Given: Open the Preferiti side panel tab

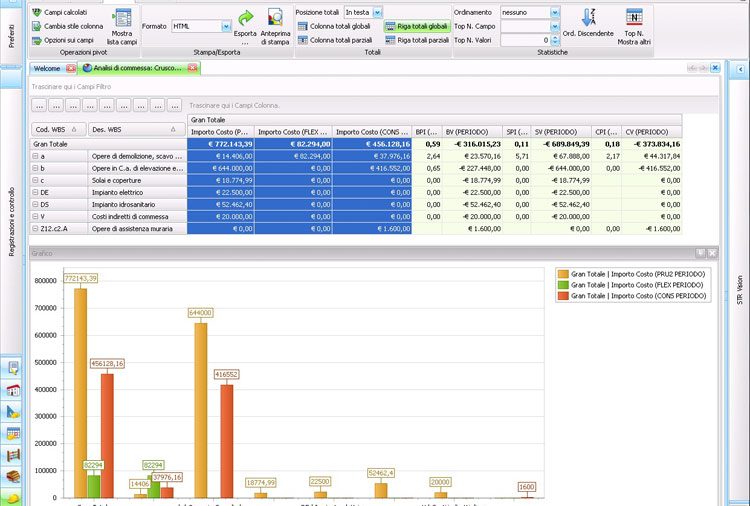Looking at the screenshot, I should [x=11, y=30].
